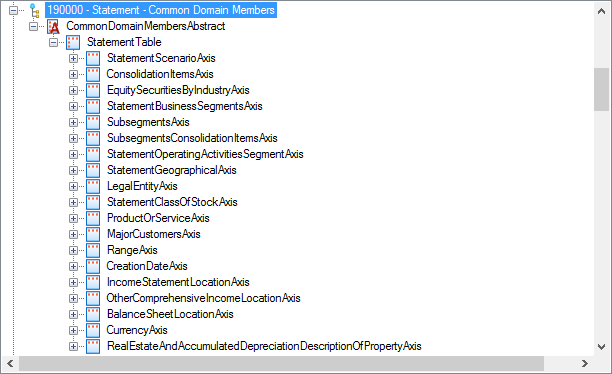The image size is (612, 374).
Task: Click the axis icon beside RangeAxis
Action: tap(93, 250)
